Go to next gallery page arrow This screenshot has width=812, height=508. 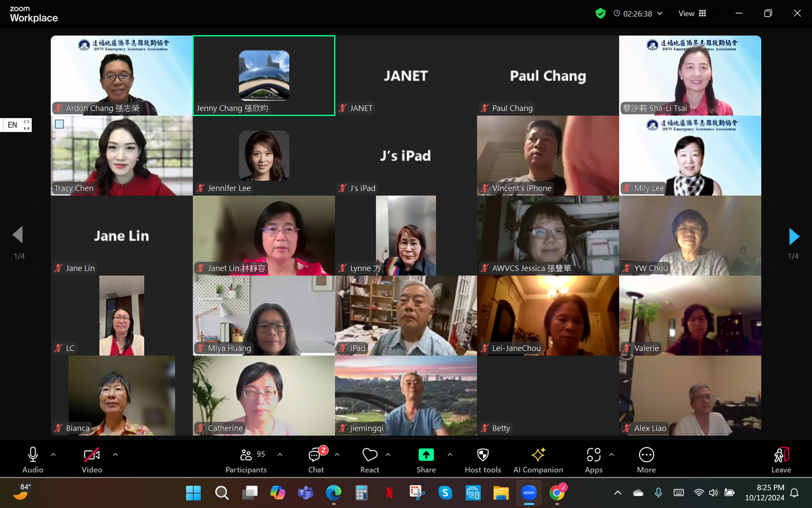[794, 236]
